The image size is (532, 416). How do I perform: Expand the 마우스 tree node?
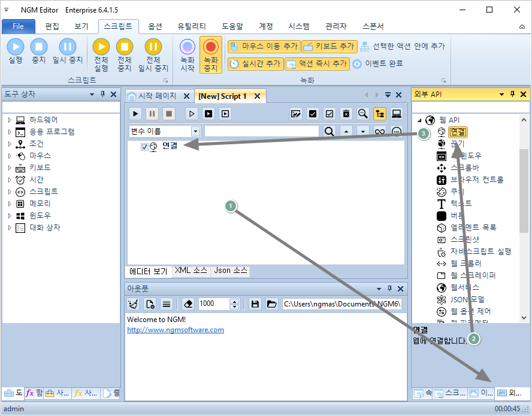pos(10,156)
